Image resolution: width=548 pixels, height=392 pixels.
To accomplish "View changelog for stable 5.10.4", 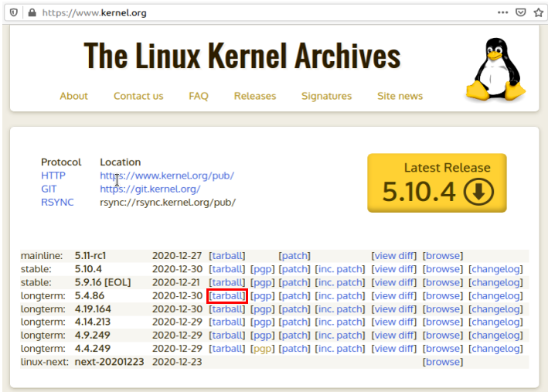I will pos(495,269).
